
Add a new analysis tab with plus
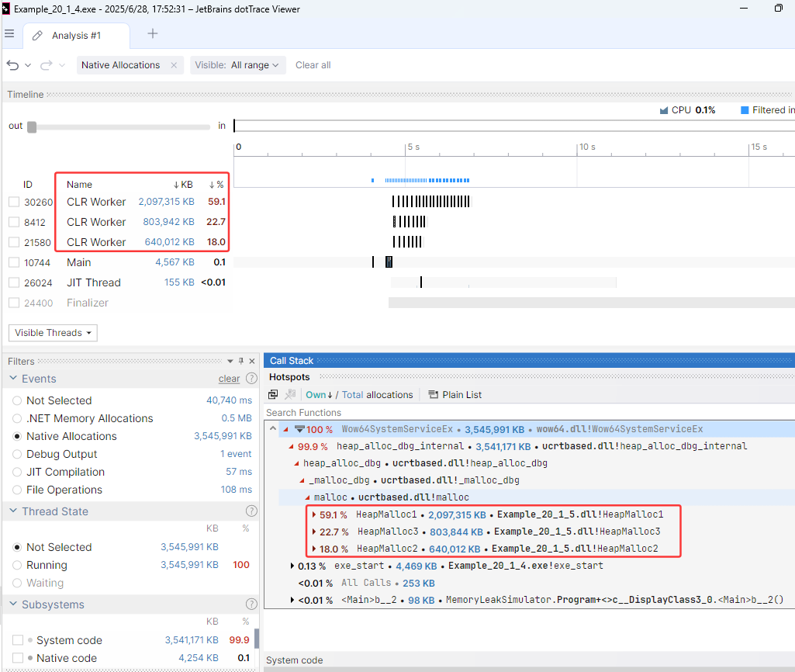(153, 34)
